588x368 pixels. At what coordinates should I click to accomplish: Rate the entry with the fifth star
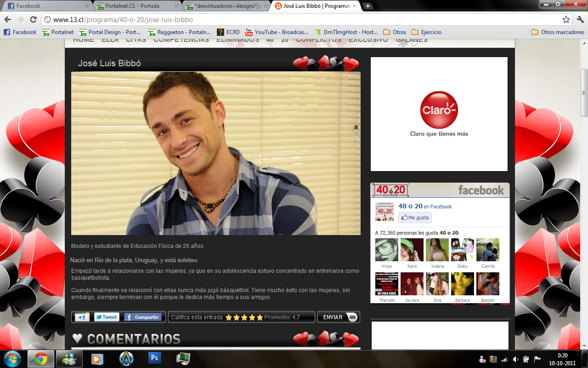(x=260, y=317)
